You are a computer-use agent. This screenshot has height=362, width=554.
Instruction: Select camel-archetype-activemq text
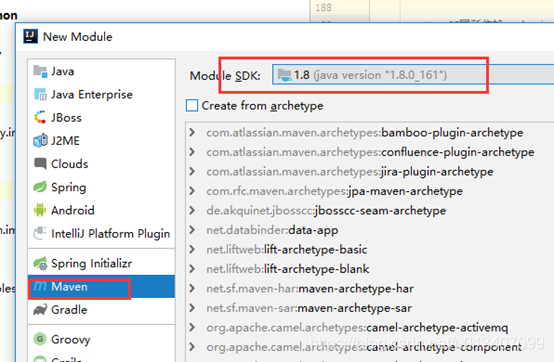[x=437, y=328]
